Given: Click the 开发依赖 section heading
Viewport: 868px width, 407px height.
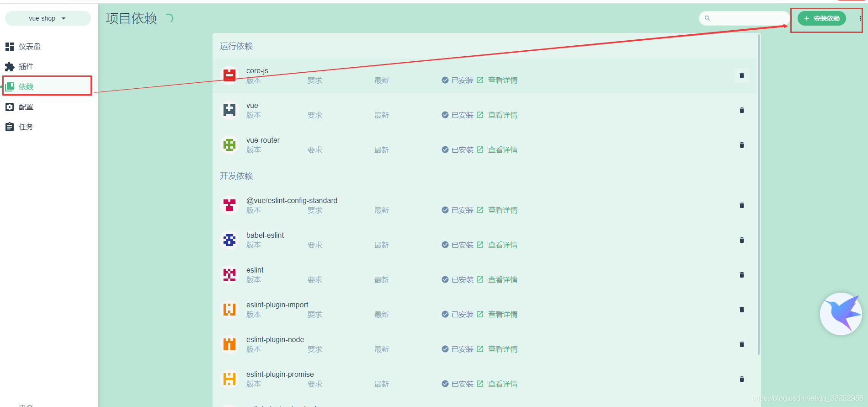Looking at the screenshot, I should coord(236,176).
